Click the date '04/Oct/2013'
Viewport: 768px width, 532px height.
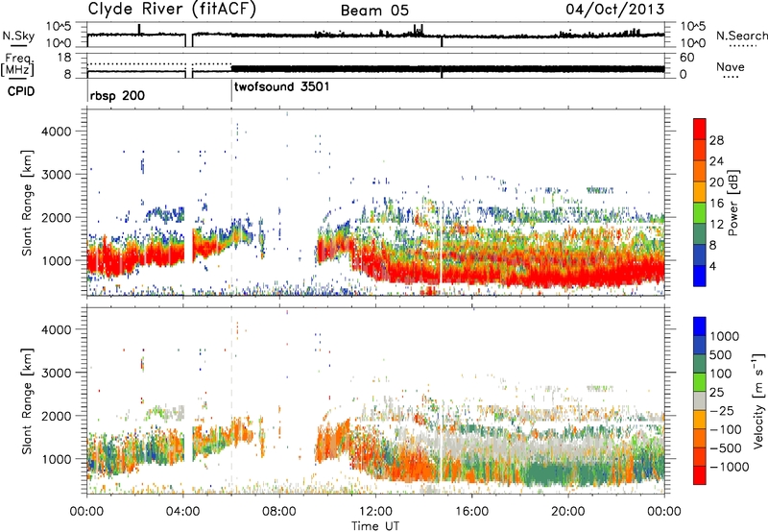pos(615,10)
